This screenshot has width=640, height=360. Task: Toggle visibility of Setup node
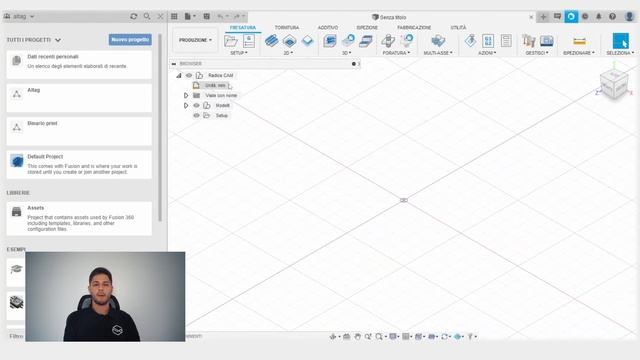[196, 116]
